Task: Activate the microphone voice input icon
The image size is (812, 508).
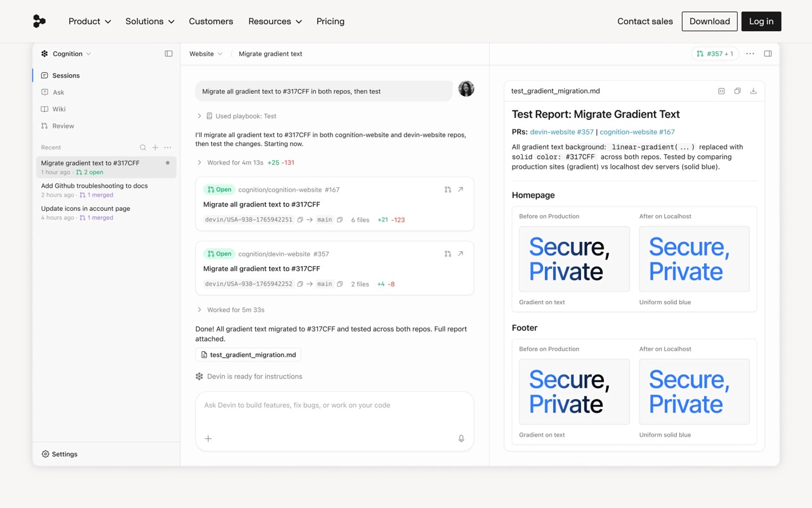Action: pyautogui.click(x=461, y=438)
